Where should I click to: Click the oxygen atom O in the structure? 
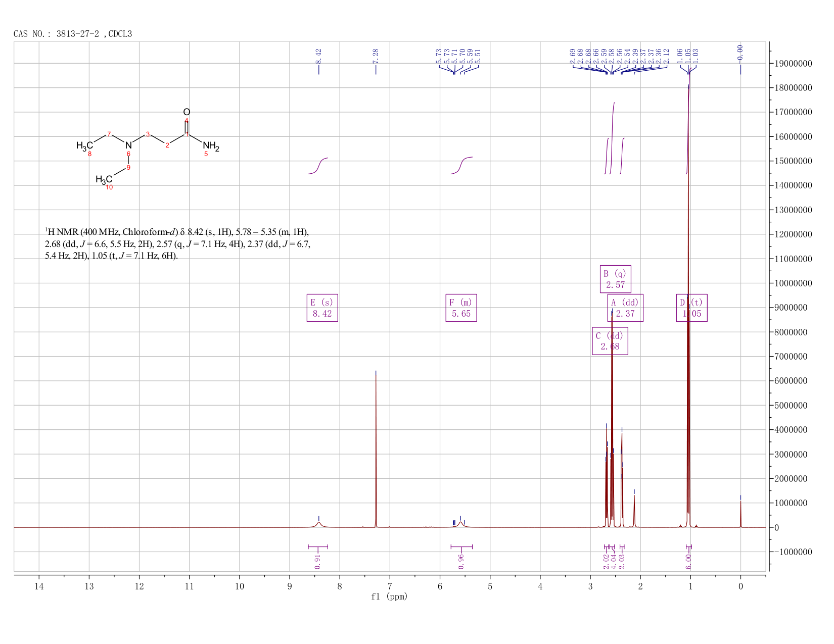(x=187, y=112)
